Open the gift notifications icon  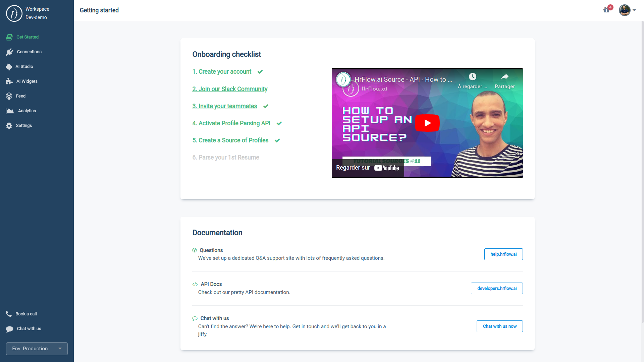[606, 10]
